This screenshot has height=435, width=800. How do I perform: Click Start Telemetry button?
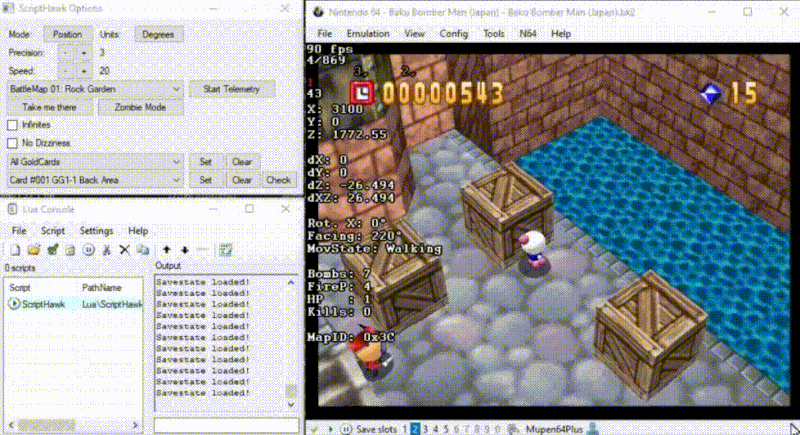(231, 89)
